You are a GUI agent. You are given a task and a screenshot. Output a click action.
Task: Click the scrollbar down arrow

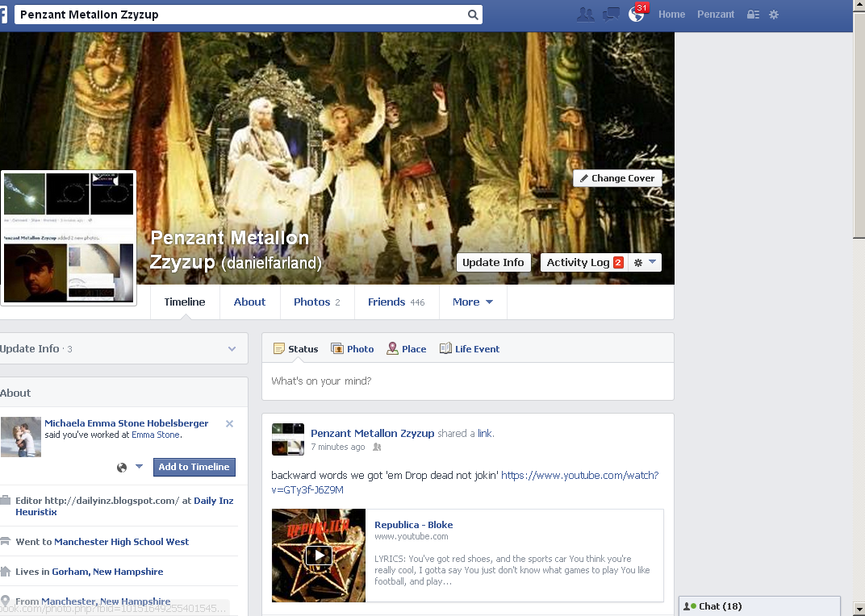click(859, 609)
